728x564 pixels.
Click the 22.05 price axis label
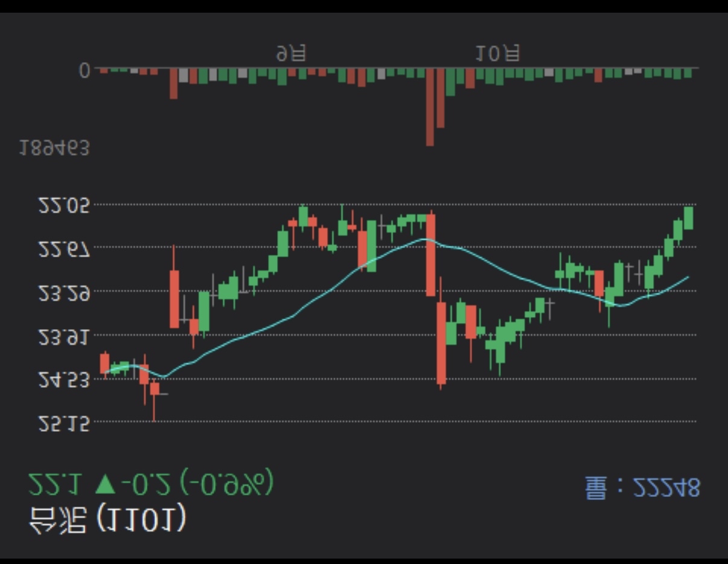click(x=64, y=206)
